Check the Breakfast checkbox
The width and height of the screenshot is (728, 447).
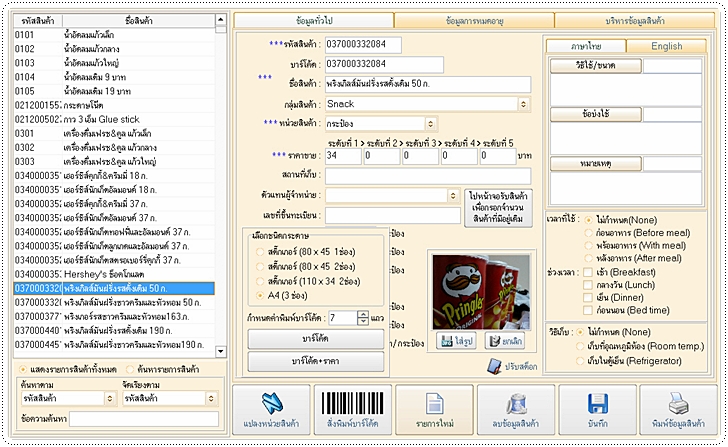588,272
